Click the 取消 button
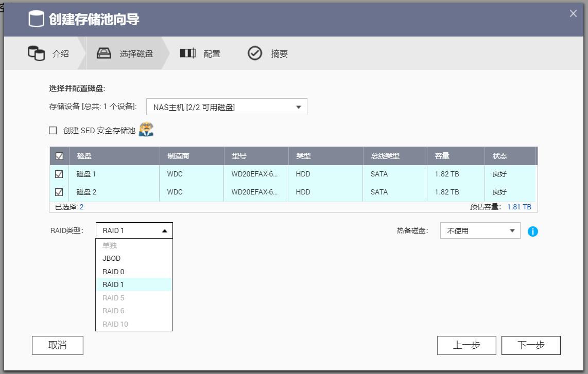 pos(57,345)
